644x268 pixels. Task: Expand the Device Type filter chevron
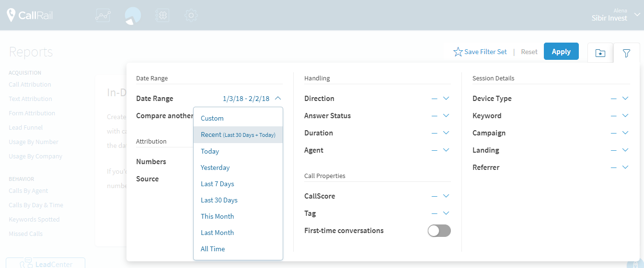point(625,99)
